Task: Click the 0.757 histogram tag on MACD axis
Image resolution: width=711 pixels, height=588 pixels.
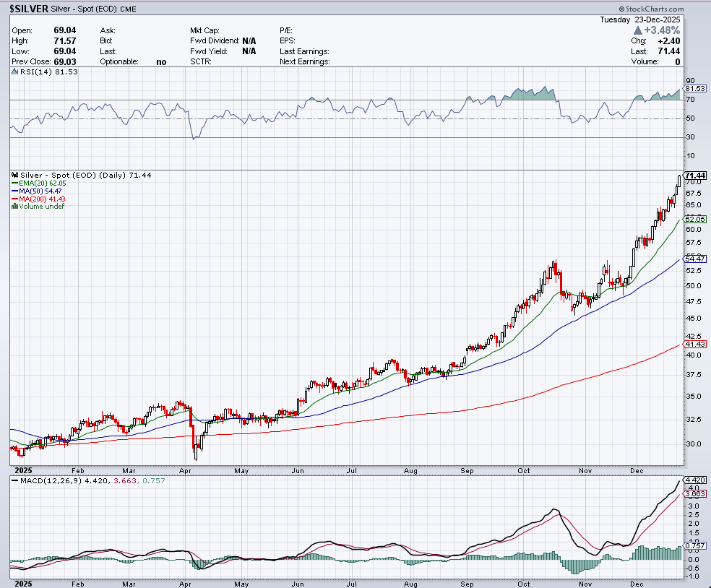Action: 695,546
